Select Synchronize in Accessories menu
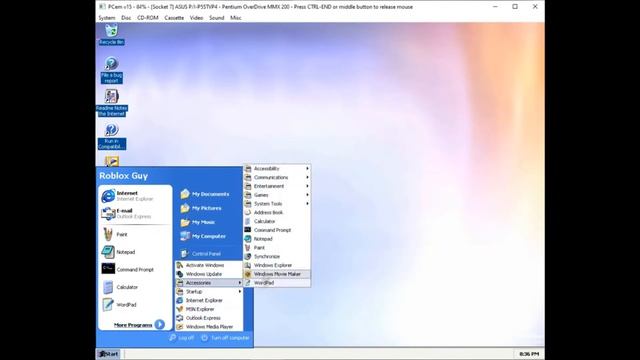 pyautogui.click(x=277, y=256)
